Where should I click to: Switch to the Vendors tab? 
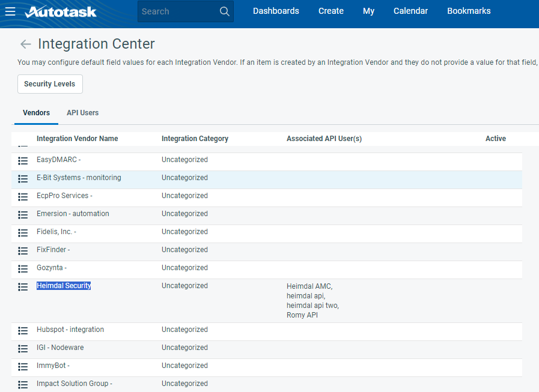pos(36,113)
